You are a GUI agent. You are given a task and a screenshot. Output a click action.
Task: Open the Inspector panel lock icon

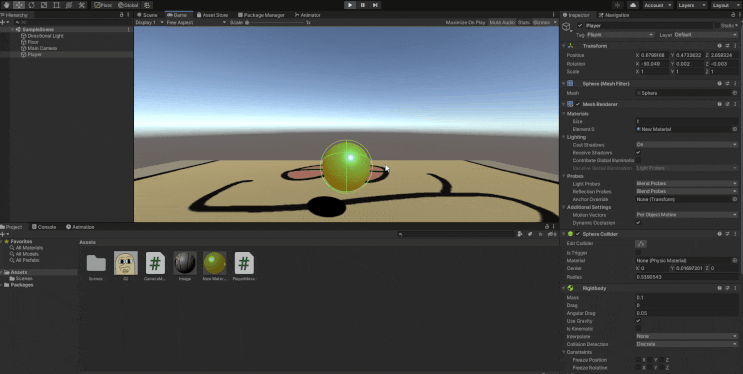pyautogui.click(x=732, y=15)
